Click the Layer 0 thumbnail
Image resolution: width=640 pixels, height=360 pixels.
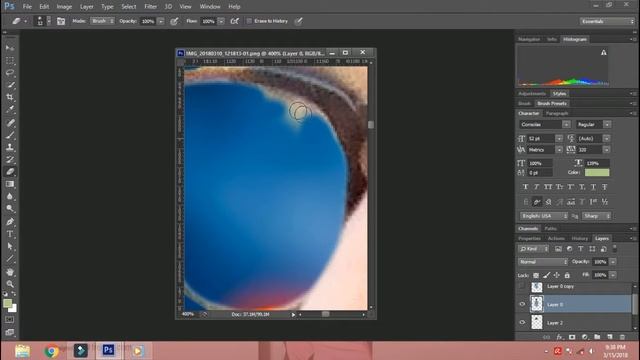click(537, 304)
